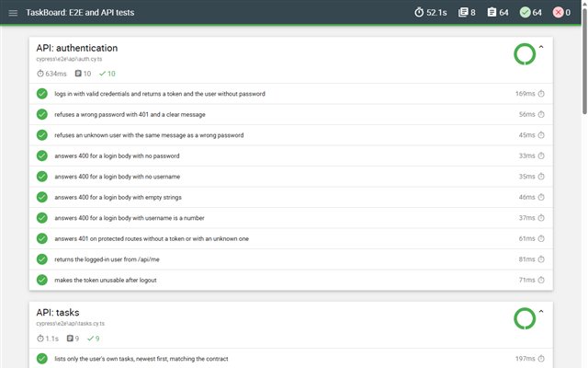
Task: Click the timer icon beside 169ms
Action: [x=541, y=94]
